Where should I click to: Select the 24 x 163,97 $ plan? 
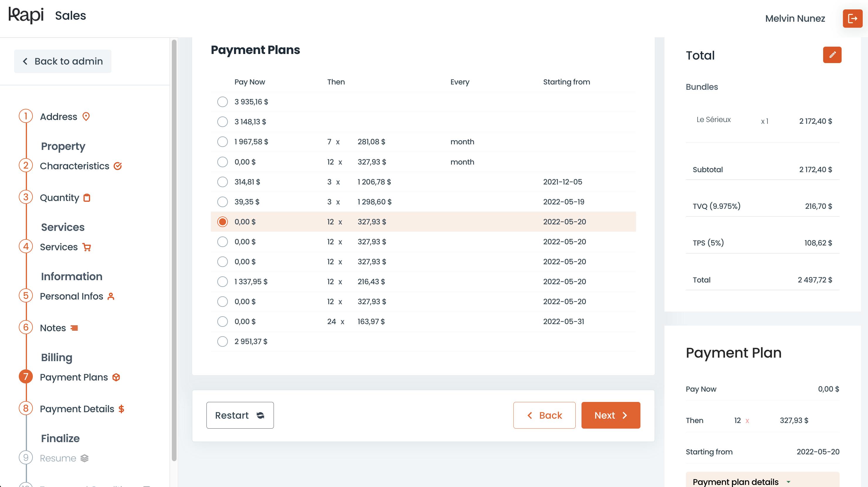(x=222, y=322)
